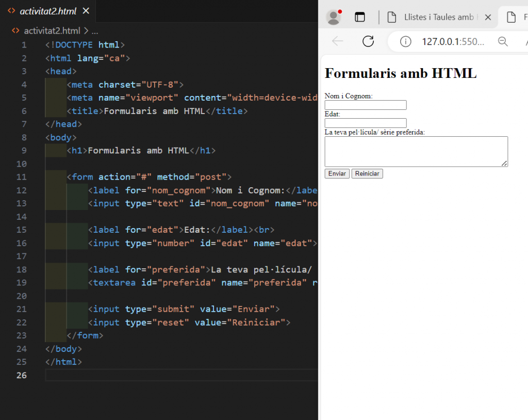Click the pel·lícula preferida textarea
528x420 pixels.
click(416, 151)
